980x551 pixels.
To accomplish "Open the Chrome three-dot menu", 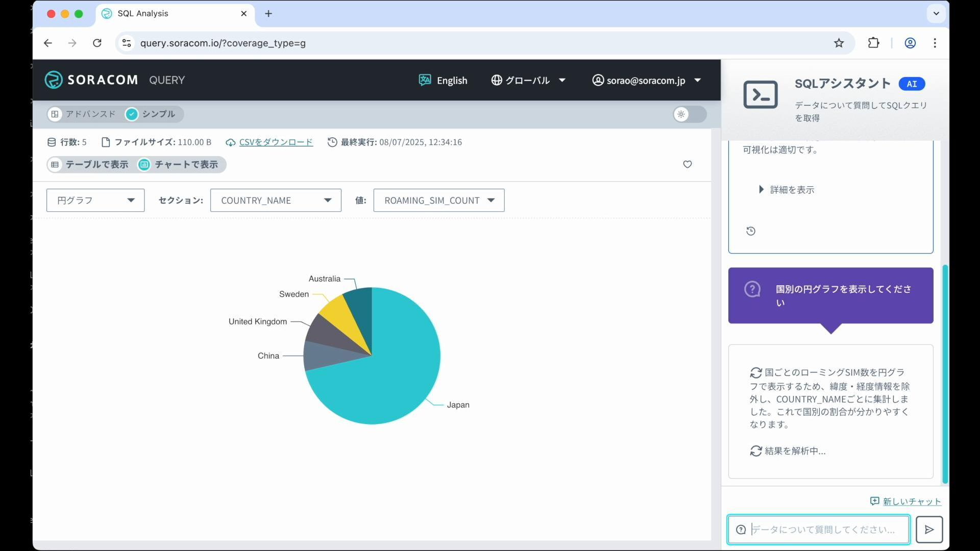I will point(935,43).
